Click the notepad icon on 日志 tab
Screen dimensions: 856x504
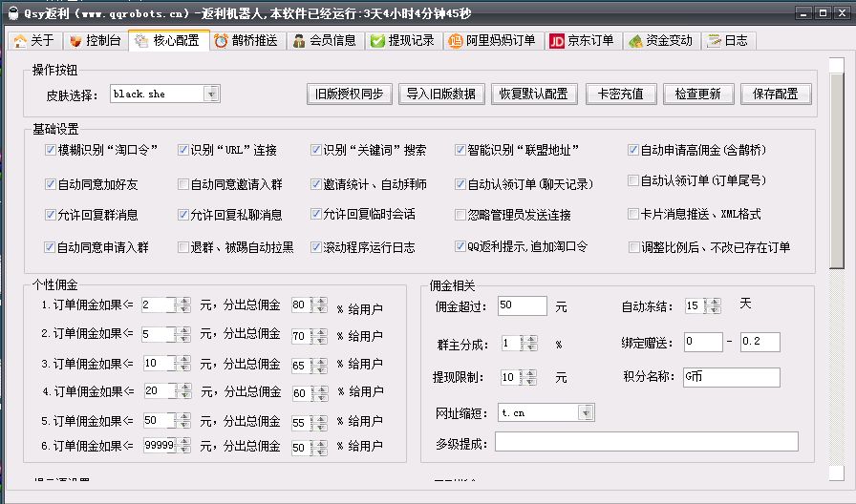point(714,41)
